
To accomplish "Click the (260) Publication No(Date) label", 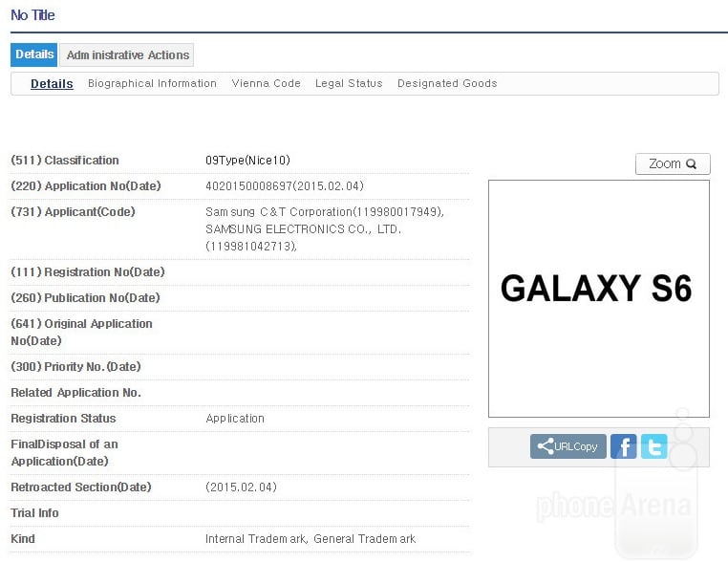I will tap(85, 298).
